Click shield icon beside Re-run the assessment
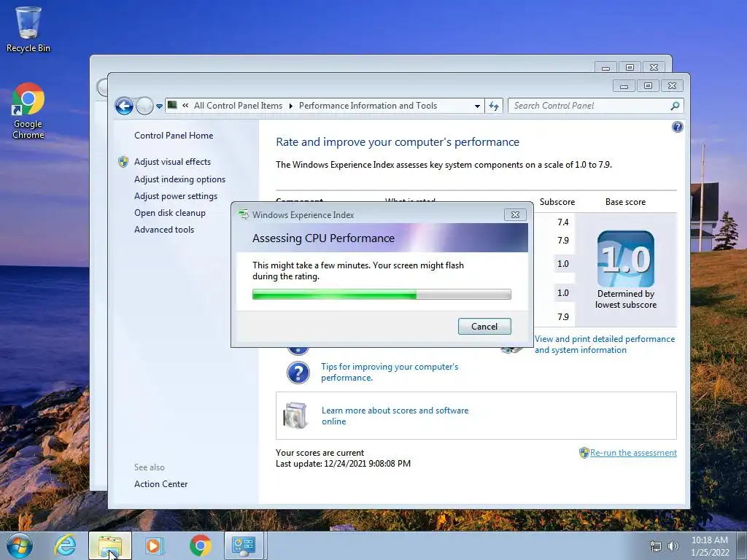The width and height of the screenshot is (747, 560). [584, 452]
